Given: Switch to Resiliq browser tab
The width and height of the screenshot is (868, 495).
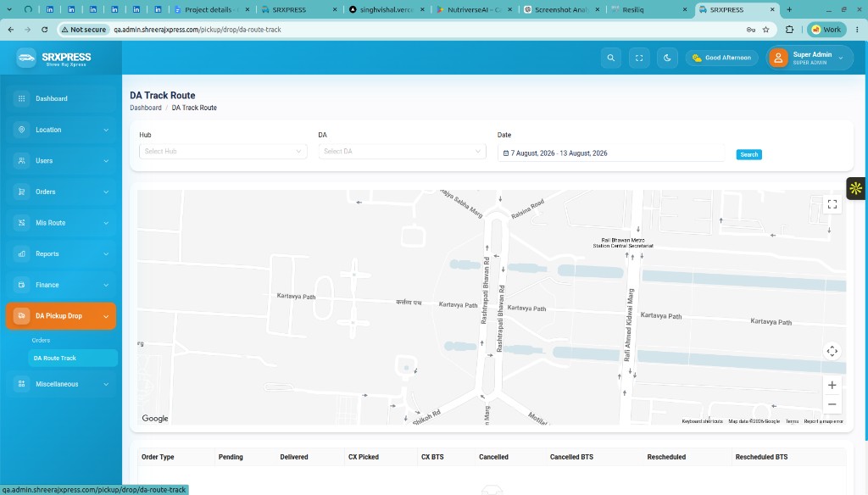Looking at the screenshot, I should 648,9.
